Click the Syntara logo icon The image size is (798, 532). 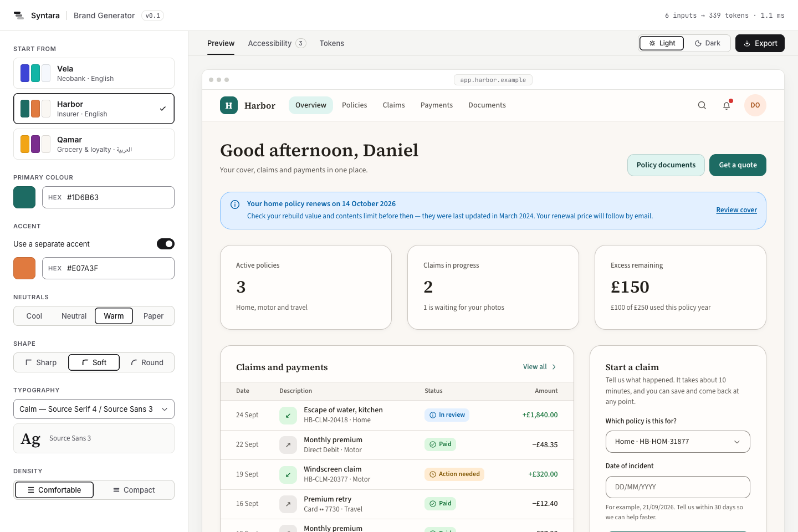click(x=19, y=16)
